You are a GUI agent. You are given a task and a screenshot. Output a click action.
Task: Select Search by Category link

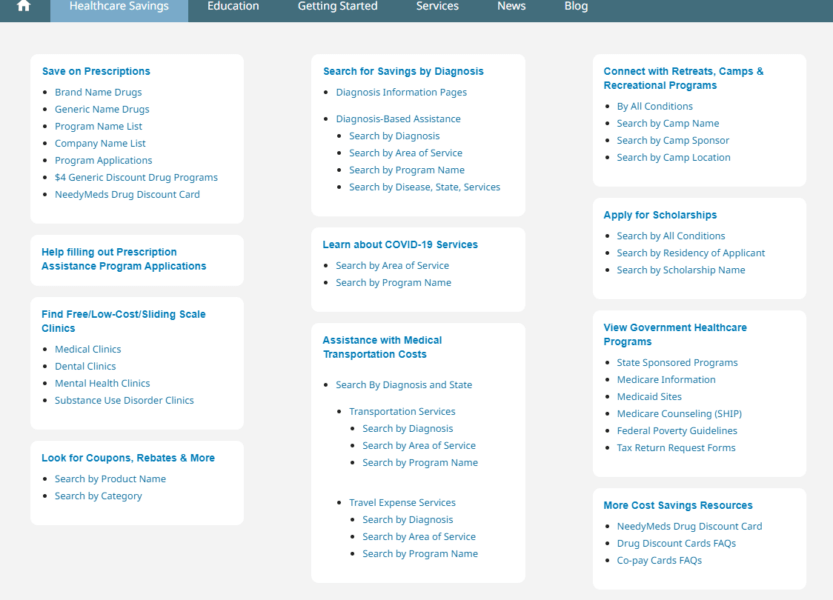[x=98, y=496]
